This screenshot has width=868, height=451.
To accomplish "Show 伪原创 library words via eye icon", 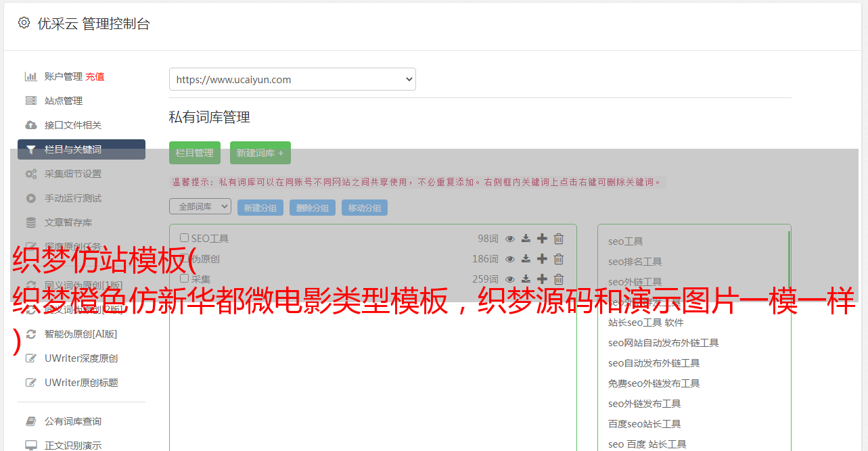I will 510,259.
